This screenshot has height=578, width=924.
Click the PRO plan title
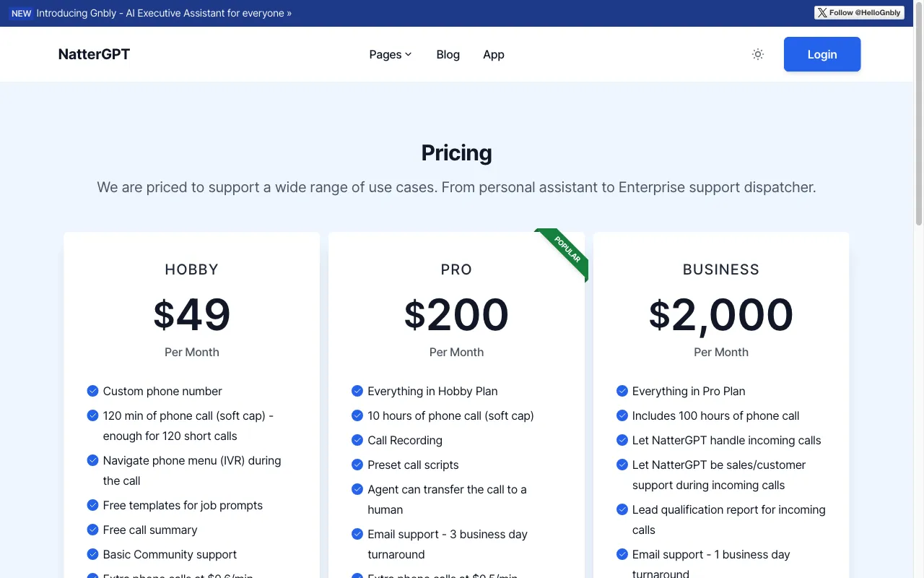click(456, 269)
